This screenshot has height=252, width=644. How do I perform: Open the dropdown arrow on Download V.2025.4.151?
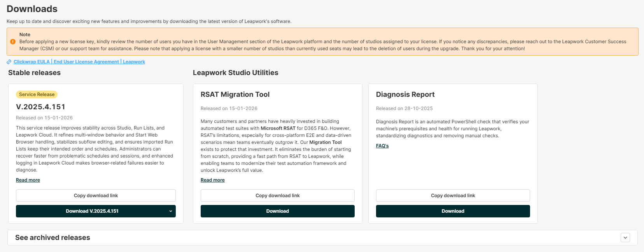[170, 211]
